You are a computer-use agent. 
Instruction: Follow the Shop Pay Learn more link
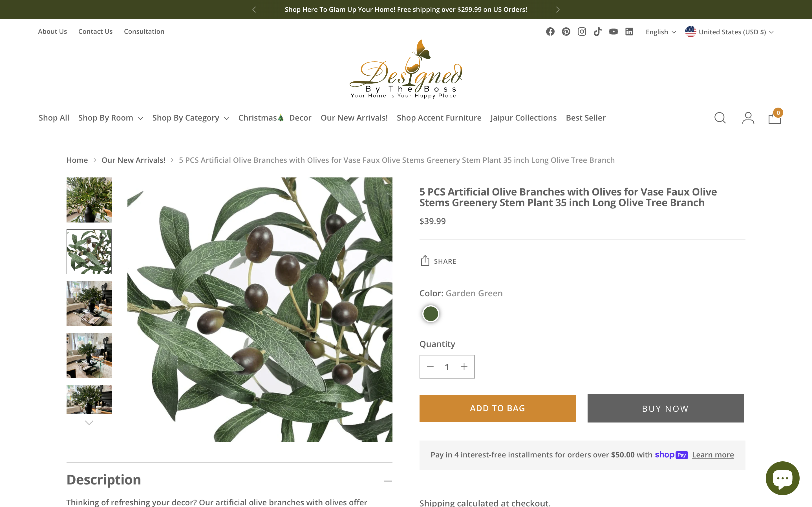coord(713,455)
